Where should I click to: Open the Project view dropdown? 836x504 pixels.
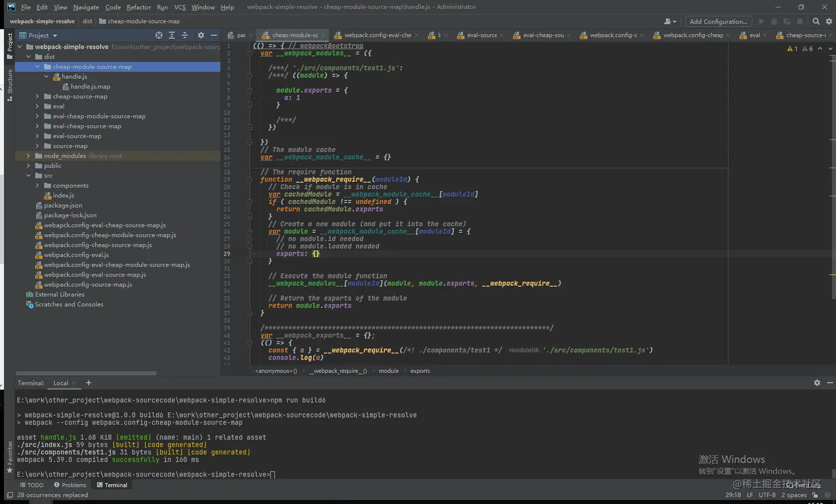point(43,35)
